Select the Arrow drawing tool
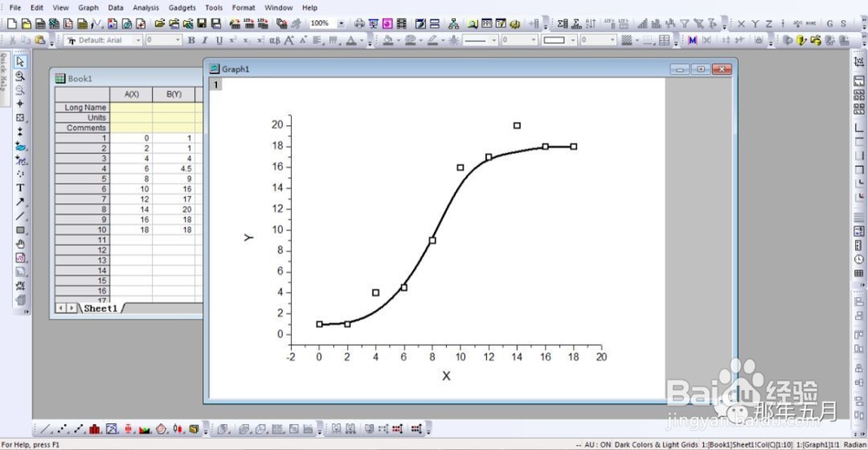The width and height of the screenshot is (868, 450). pyautogui.click(x=21, y=202)
